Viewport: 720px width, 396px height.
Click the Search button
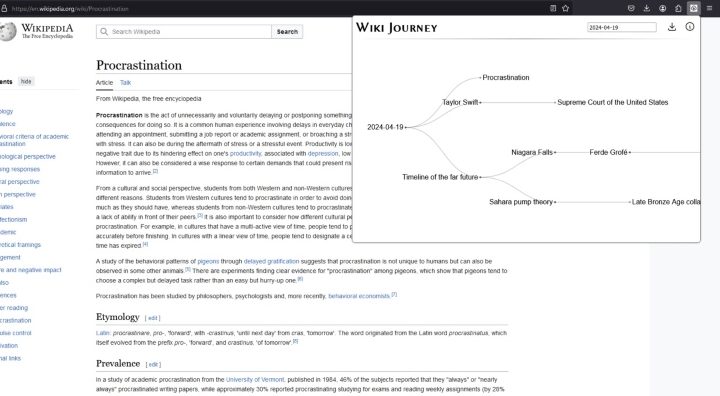click(x=287, y=32)
